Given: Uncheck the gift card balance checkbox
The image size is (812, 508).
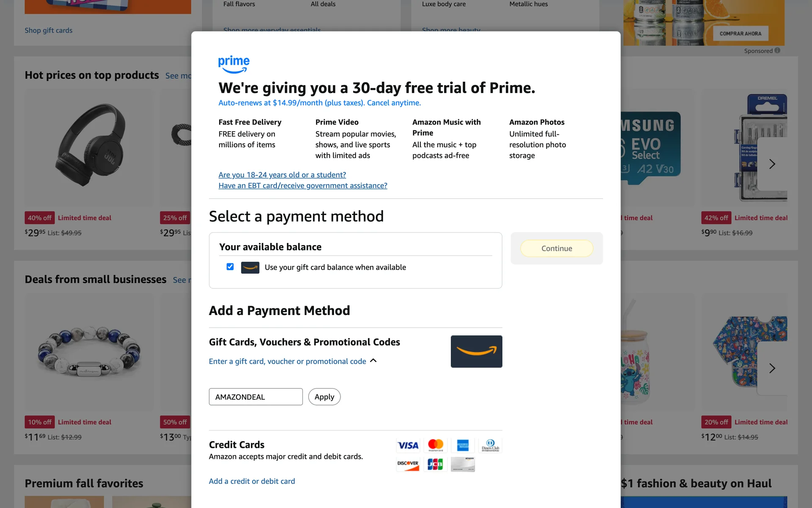Looking at the screenshot, I should tap(230, 267).
